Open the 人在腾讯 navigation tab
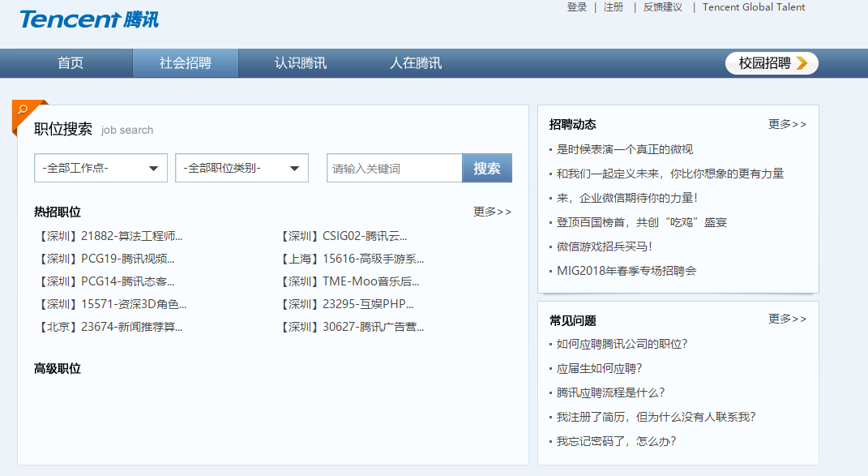The height and width of the screenshot is (476, 868). tap(416, 63)
